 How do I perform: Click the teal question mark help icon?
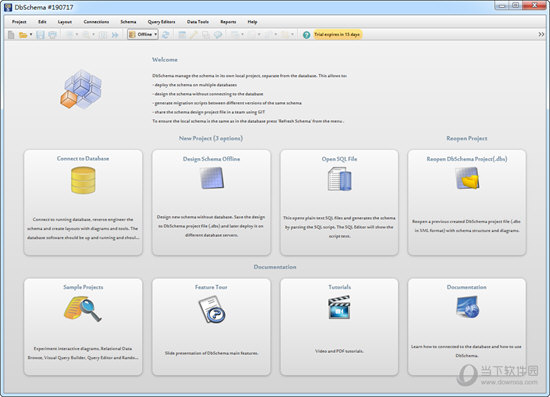pos(306,35)
